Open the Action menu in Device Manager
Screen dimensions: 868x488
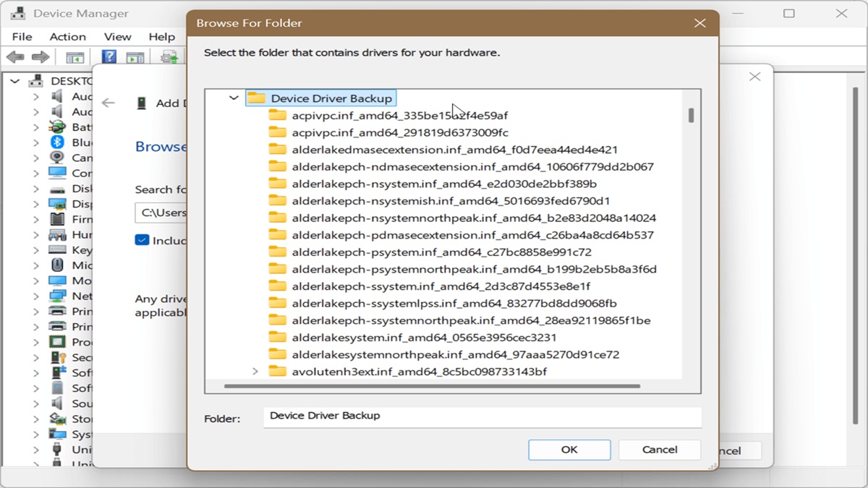pos(68,37)
